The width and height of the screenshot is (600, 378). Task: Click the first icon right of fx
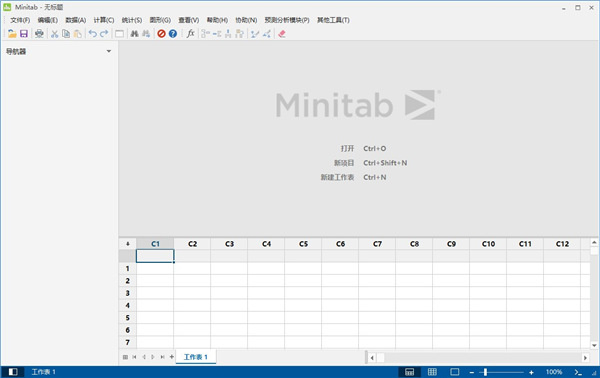[205, 34]
